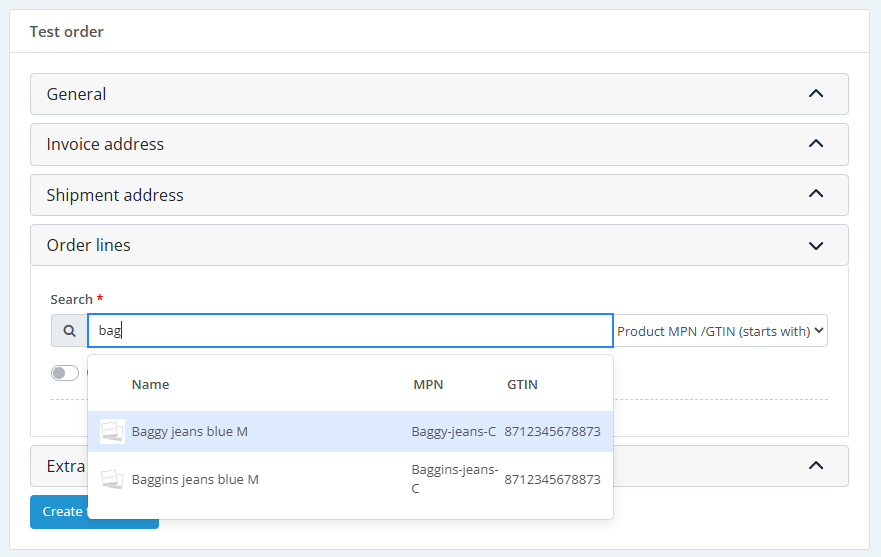Expand the Shipment address chevron
Screen dimensions: 881x557
click(x=816, y=194)
